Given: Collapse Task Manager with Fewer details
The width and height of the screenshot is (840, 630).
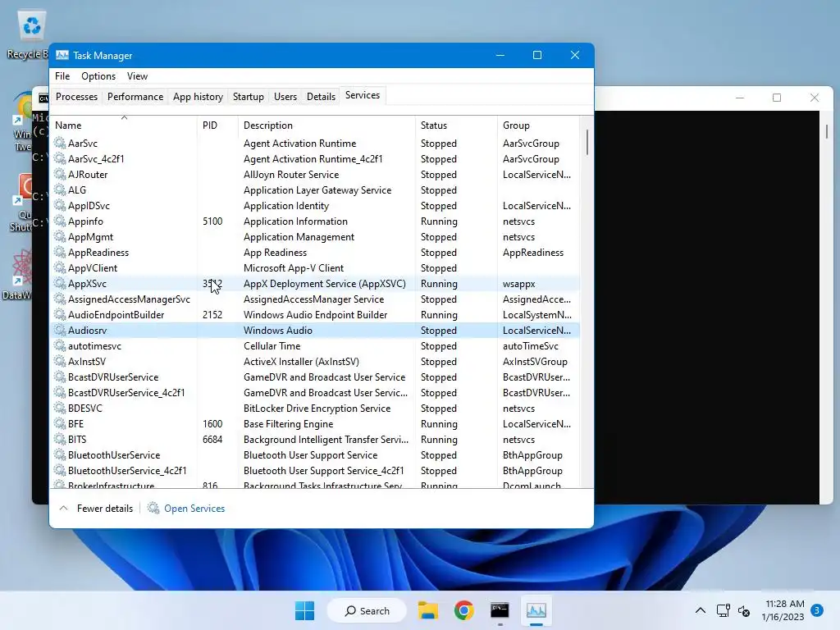Looking at the screenshot, I should point(96,508).
